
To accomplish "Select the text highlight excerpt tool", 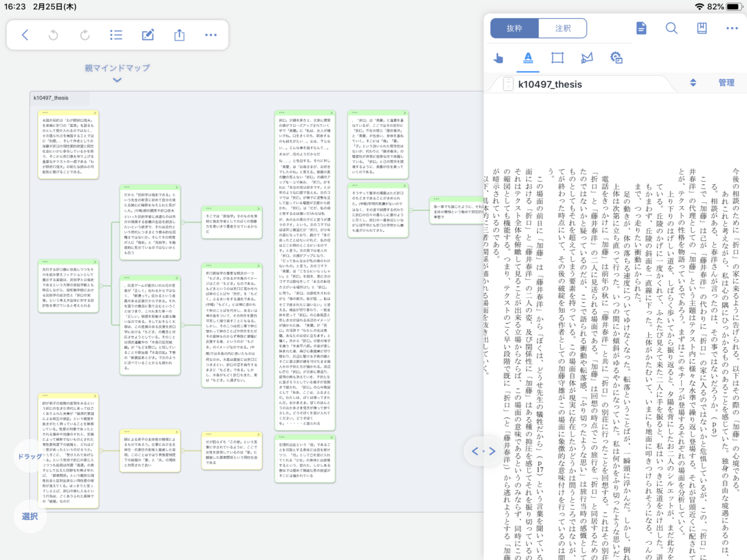I will [528, 58].
